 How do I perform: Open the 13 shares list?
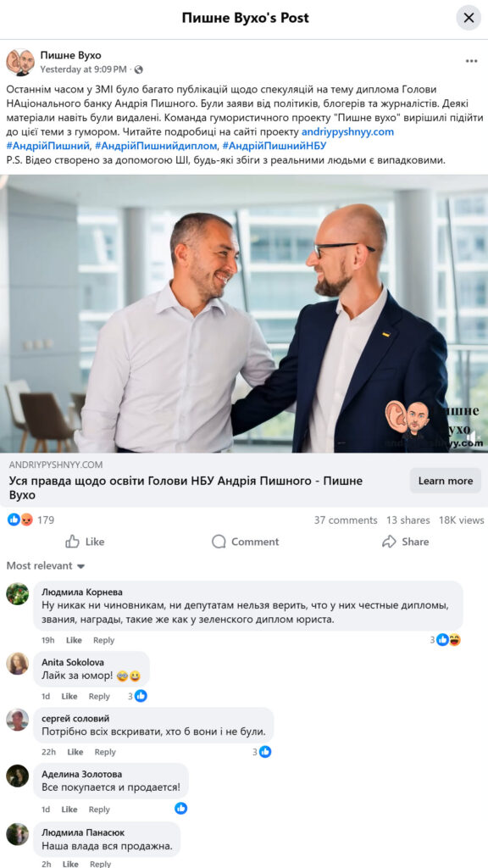pyautogui.click(x=408, y=520)
